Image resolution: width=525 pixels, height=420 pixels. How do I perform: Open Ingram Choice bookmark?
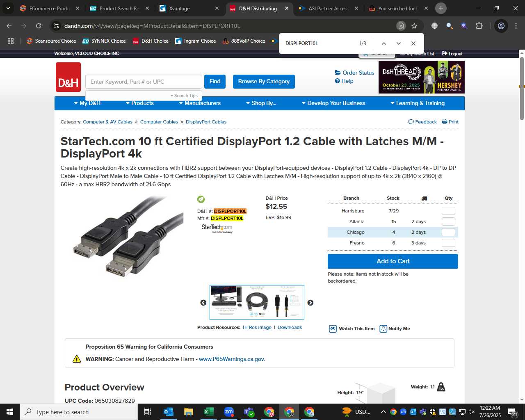(x=196, y=41)
